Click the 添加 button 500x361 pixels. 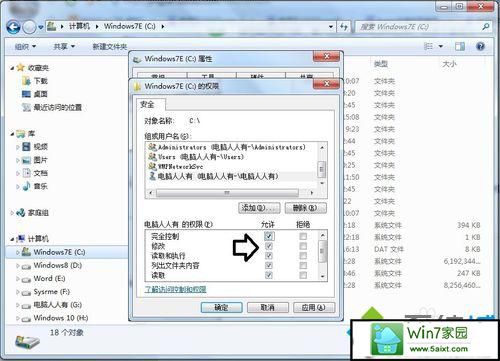(x=259, y=208)
